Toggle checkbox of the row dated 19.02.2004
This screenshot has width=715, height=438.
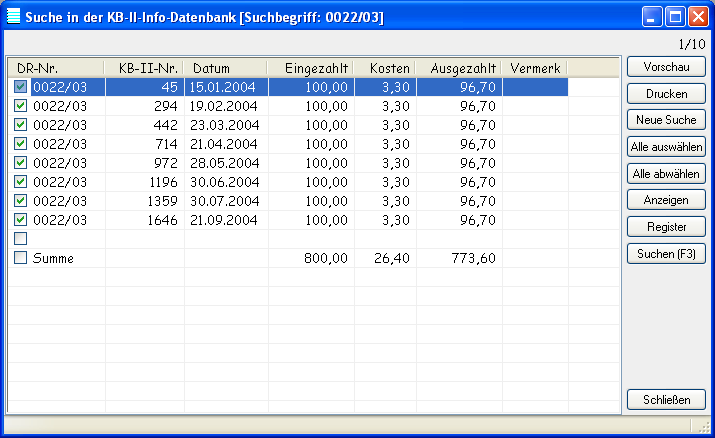pyautogui.click(x=21, y=106)
